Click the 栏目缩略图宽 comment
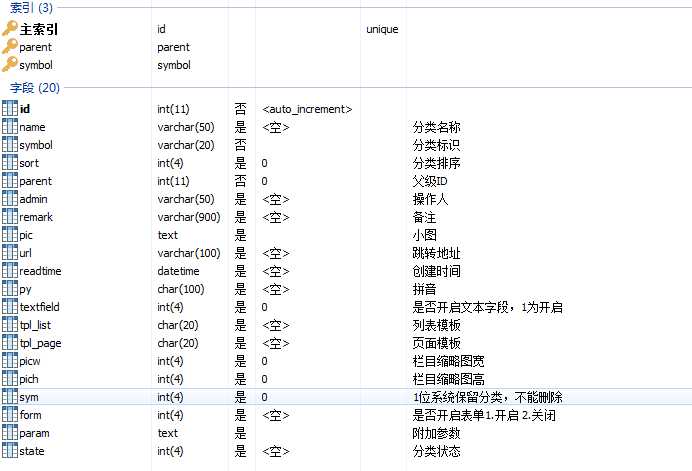 pos(448,361)
